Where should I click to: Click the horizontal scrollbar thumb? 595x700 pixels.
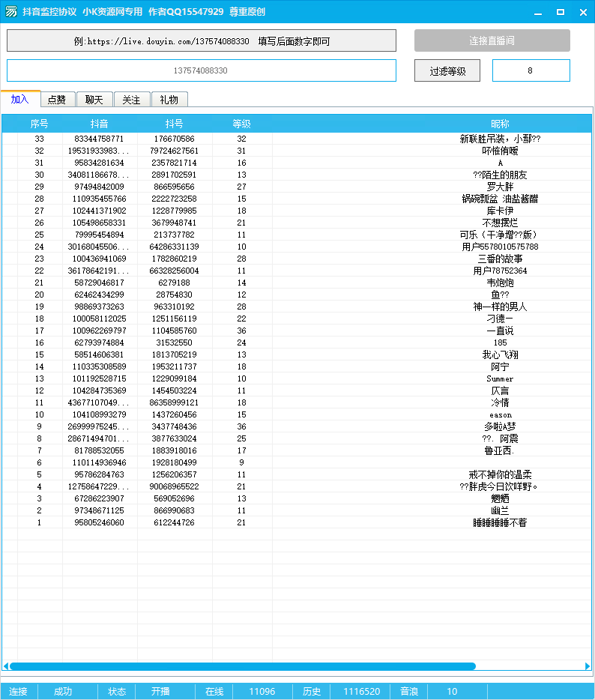pyautogui.click(x=242, y=666)
